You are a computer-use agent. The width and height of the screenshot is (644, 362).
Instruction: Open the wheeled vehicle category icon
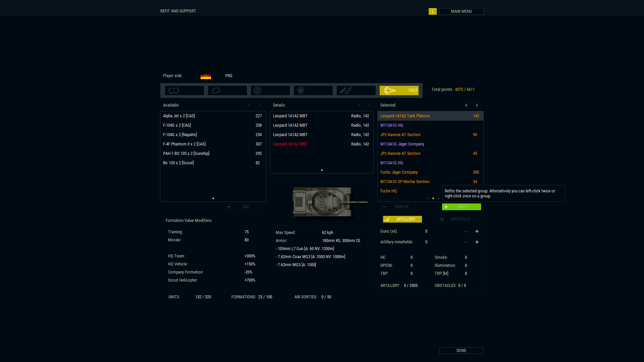[258, 90]
